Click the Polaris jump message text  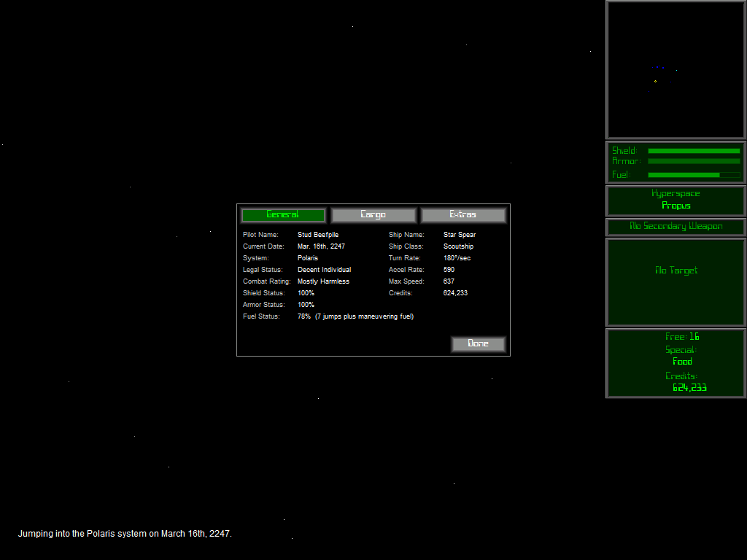(125, 534)
